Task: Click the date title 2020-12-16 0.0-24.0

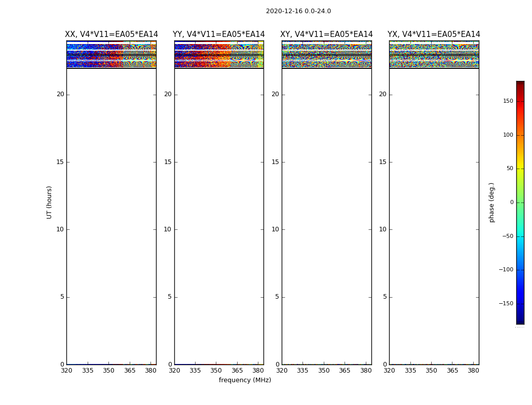Action: click(298, 11)
